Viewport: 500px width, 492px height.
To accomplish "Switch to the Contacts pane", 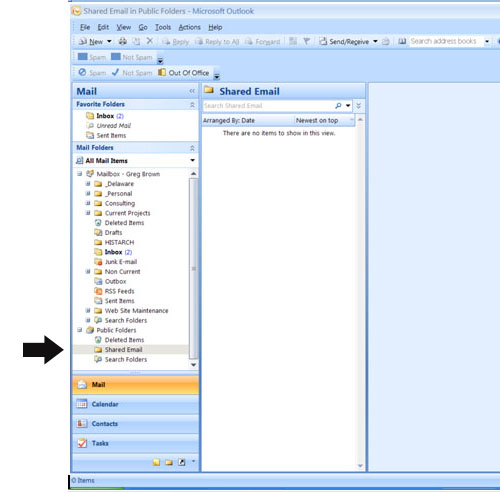I will [x=136, y=424].
